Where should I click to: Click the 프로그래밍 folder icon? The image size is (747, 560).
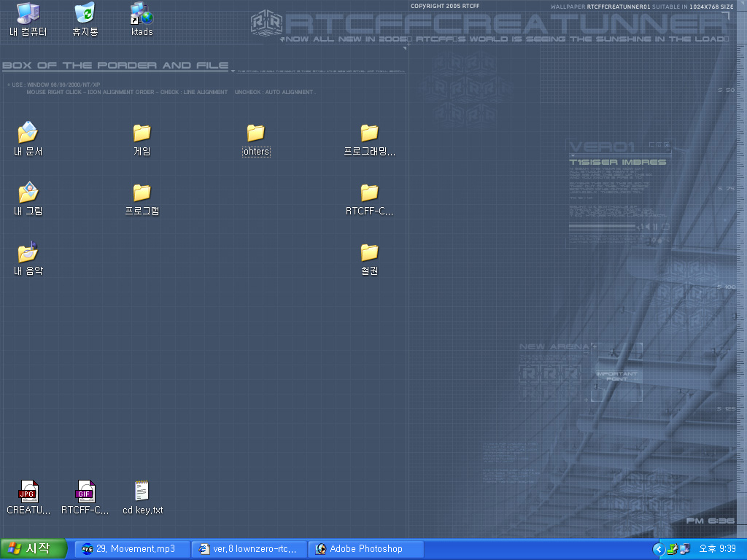point(369,133)
